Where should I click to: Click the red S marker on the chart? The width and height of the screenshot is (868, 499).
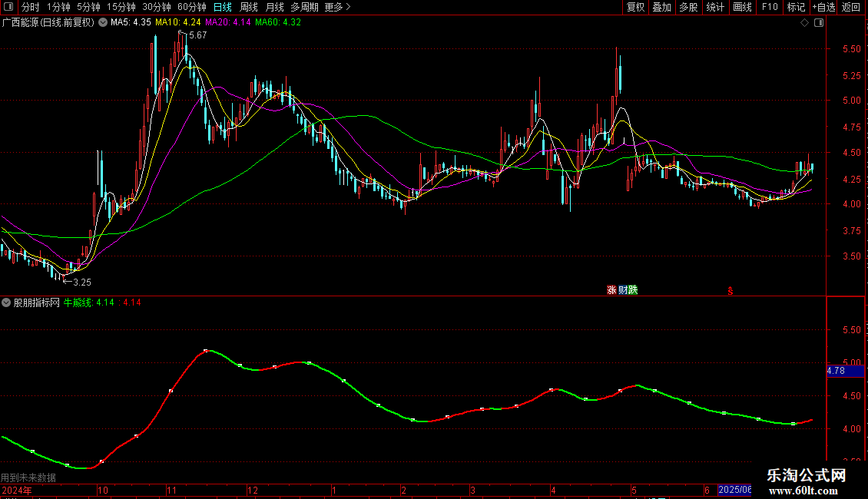tap(731, 290)
